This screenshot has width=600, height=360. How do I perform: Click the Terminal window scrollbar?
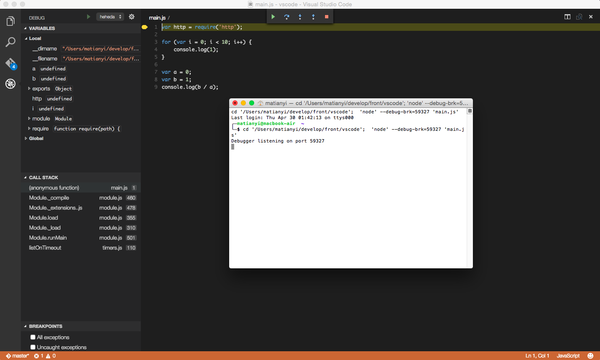[x=470, y=187]
